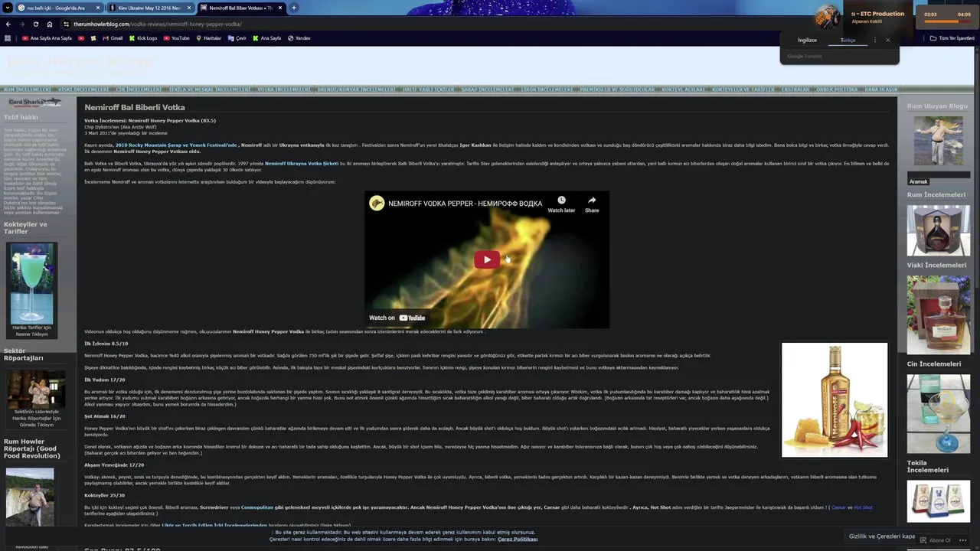The width and height of the screenshot is (980, 551).
Task: Click the ETC Production album artwork
Action: pyautogui.click(x=828, y=16)
